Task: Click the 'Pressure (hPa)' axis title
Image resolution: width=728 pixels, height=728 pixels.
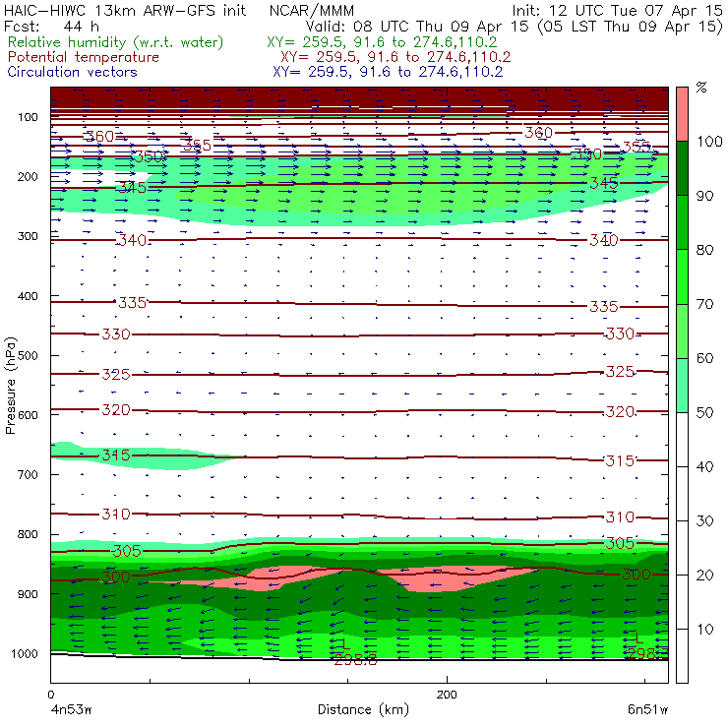Action: point(11,386)
